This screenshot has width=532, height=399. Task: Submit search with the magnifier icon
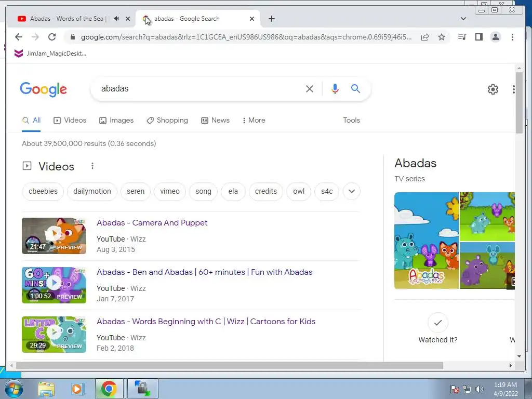[355, 88]
